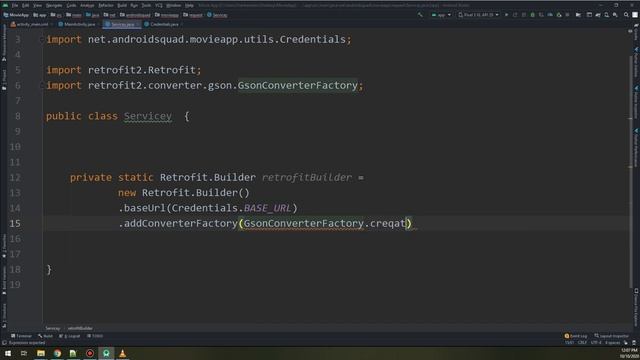Open the Run menu
The width and height of the screenshot is (640, 360).
pyautogui.click(x=134, y=6)
